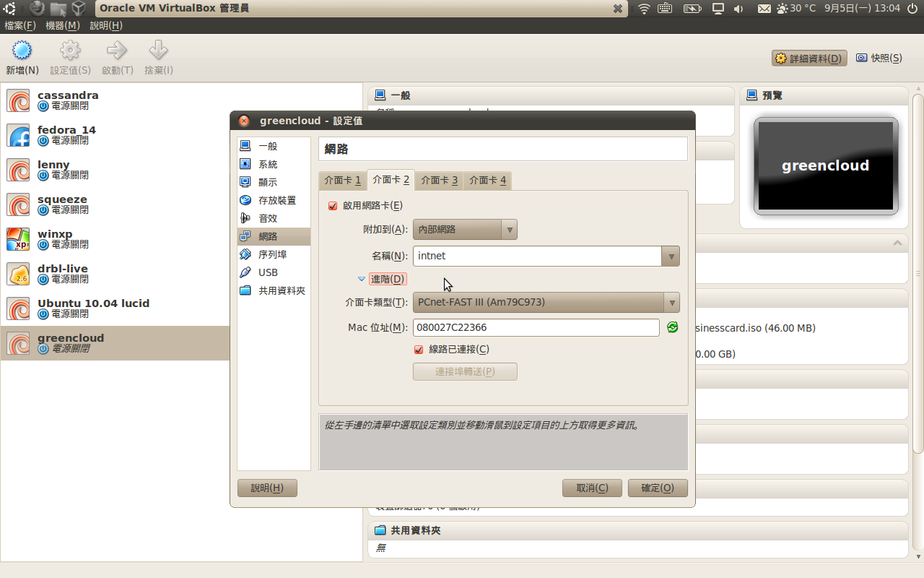This screenshot has height=578, width=924.
Task: Click the date and time 9月5日 13:04
Action: 862,9
